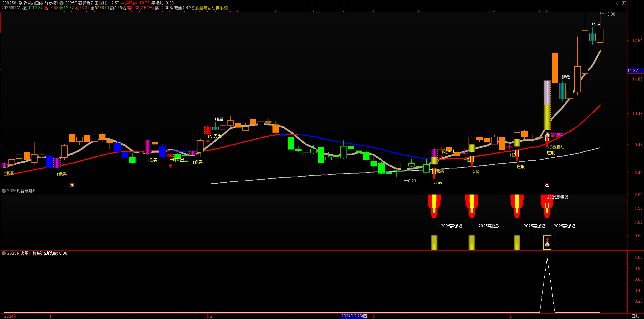Click the orange square info marker
The width and height of the screenshot is (644, 319).
(72, 185)
